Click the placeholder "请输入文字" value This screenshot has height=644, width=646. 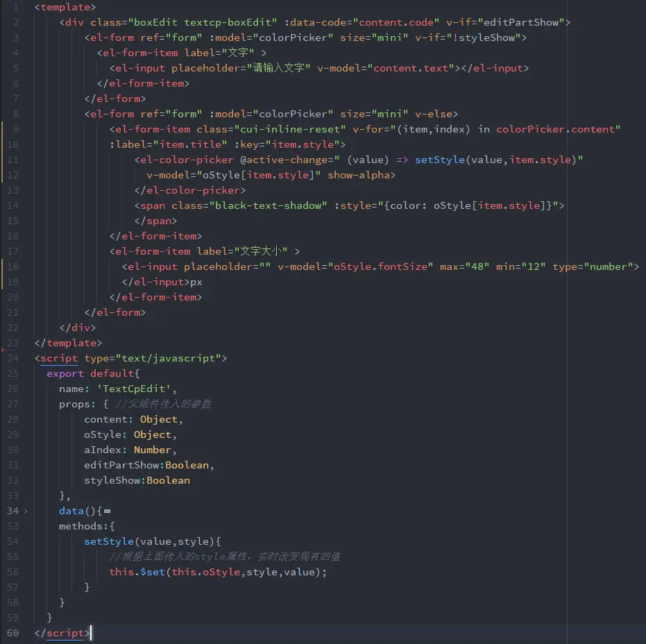pos(278,68)
